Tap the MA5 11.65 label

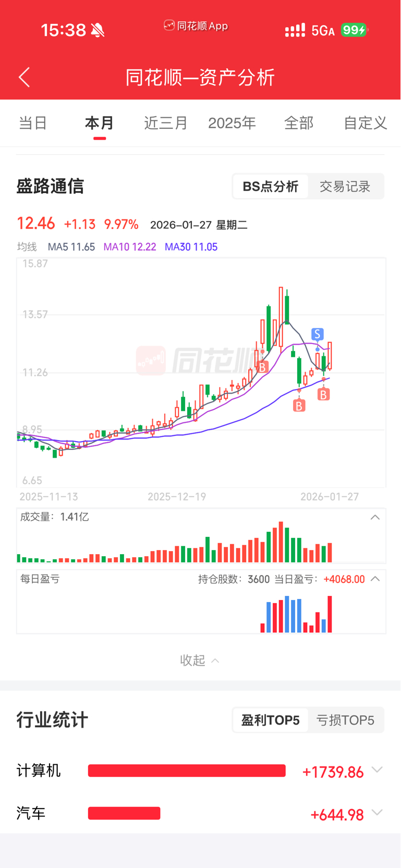pyautogui.click(x=71, y=247)
